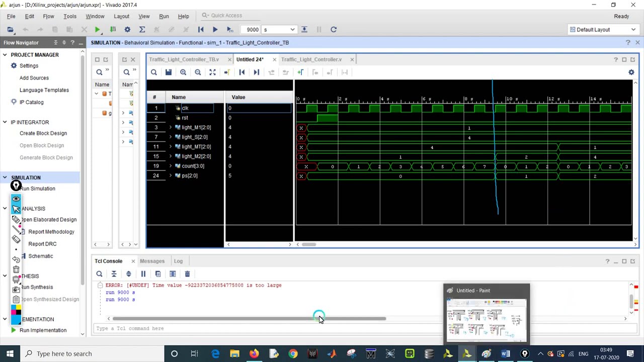Expand light_S[2:0] signal bus
This screenshot has width=644, height=362.
171,137
